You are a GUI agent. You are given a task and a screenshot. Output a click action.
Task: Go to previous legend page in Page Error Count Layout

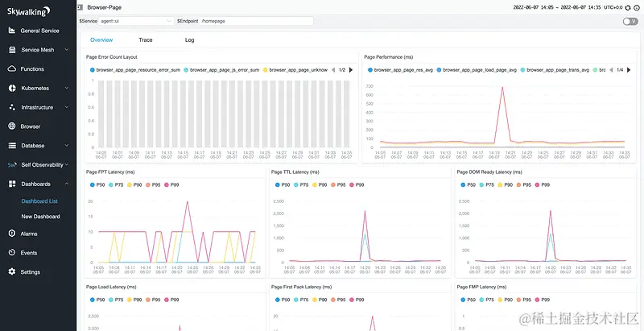pos(333,70)
